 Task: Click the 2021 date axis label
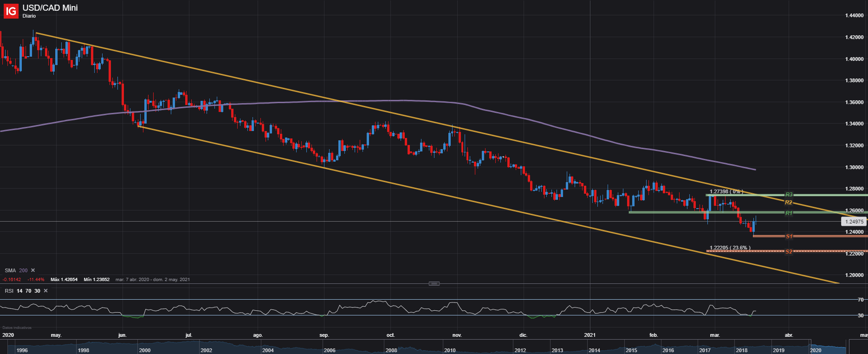pyautogui.click(x=590, y=335)
